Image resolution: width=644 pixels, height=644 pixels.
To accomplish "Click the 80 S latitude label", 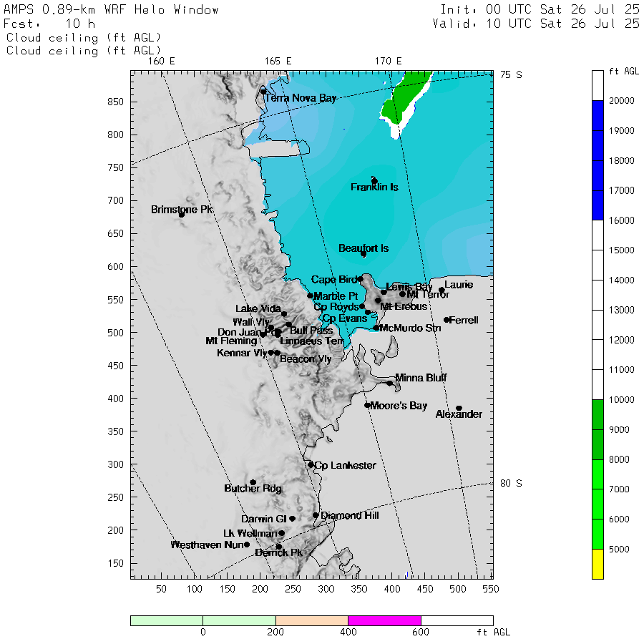I will 511,484.
